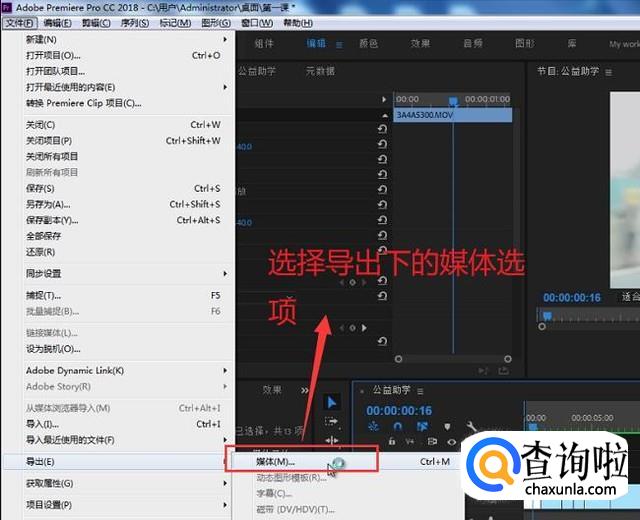
Task: Open the 编辑 workspace menu icon
Action: pos(339,44)
